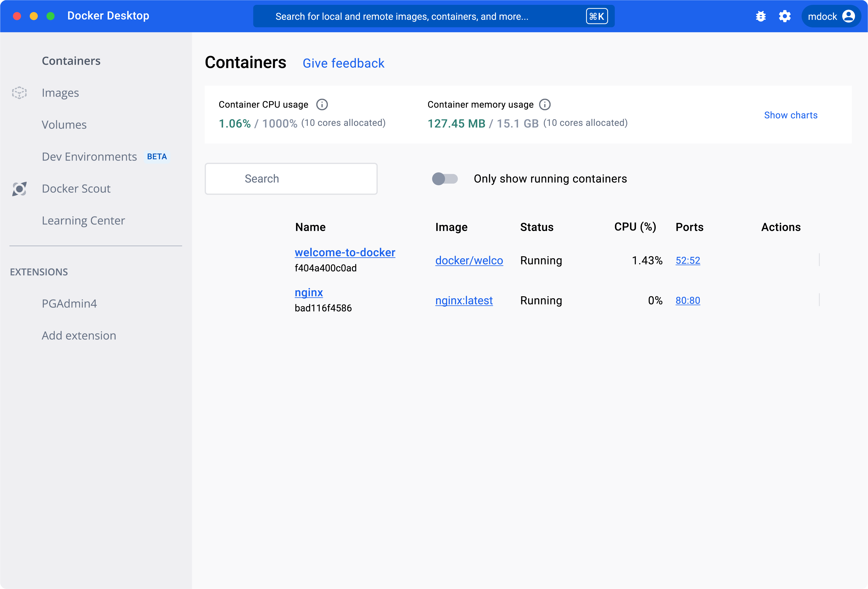Open troubleshoot via the bug icon
The image size is (868, 589).
(x=760, y=17)
